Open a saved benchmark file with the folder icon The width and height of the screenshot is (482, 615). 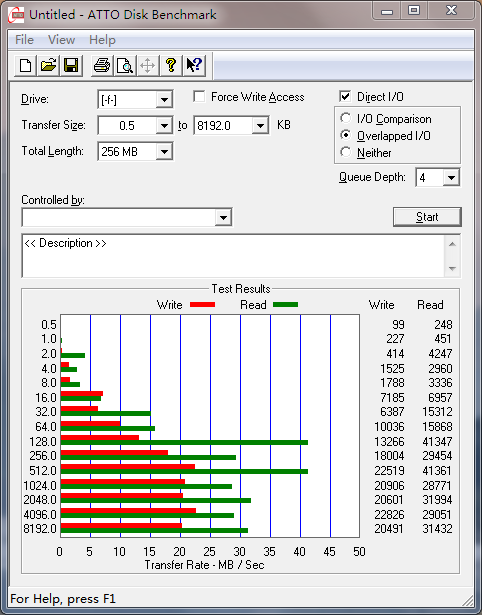48,65
